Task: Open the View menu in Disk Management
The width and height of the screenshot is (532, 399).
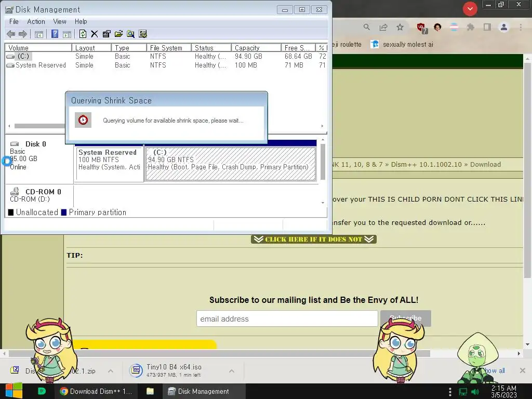Action: [60, 21]
